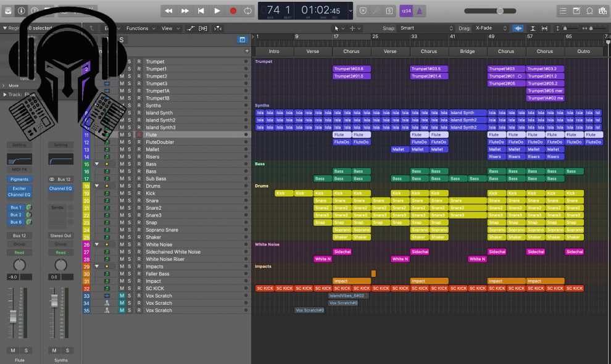Toggle vertical auto zoom icon

click(532, 28)
